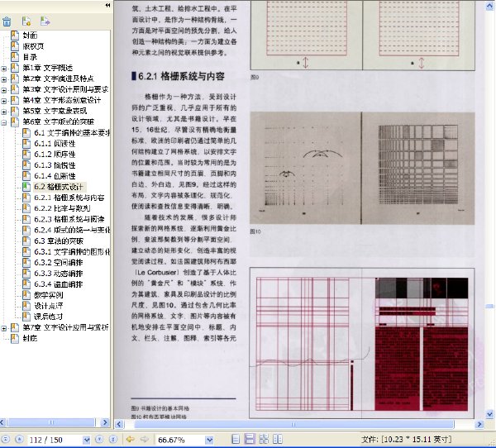Image resolution: width=496 pixels, height=448 pixels.
Task: Go to first page button in bottom toolbar
Action: click(6, 439)
